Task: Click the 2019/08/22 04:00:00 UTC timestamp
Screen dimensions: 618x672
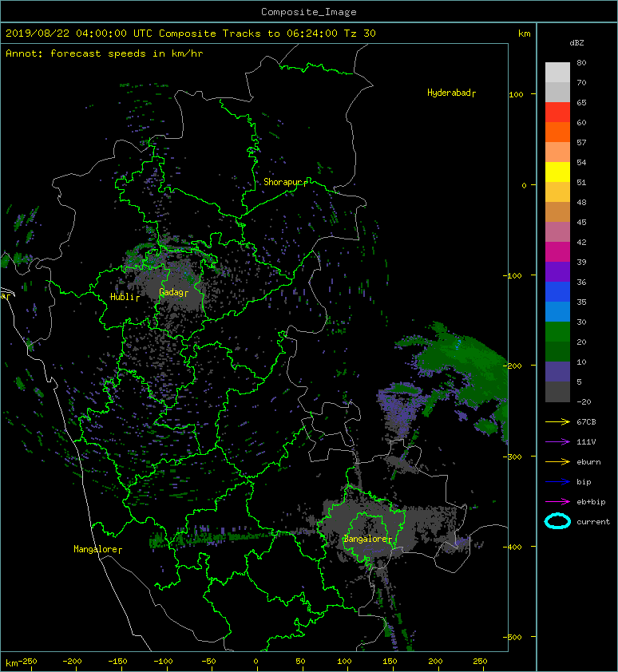Action: [x=79, y=34]
